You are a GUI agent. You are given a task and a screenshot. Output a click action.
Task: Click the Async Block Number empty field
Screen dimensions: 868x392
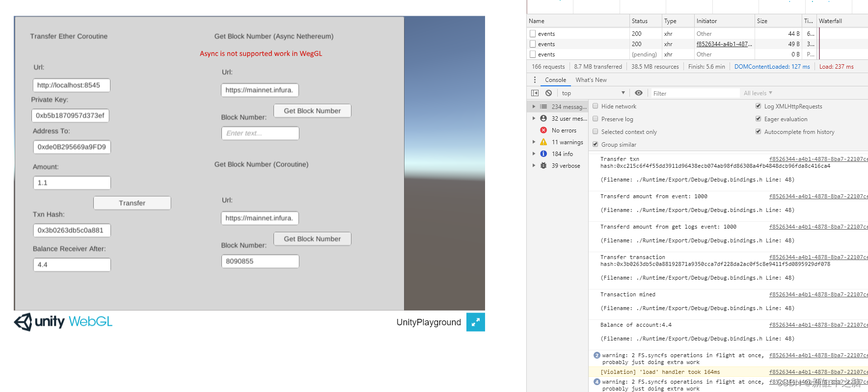(260, 133)
